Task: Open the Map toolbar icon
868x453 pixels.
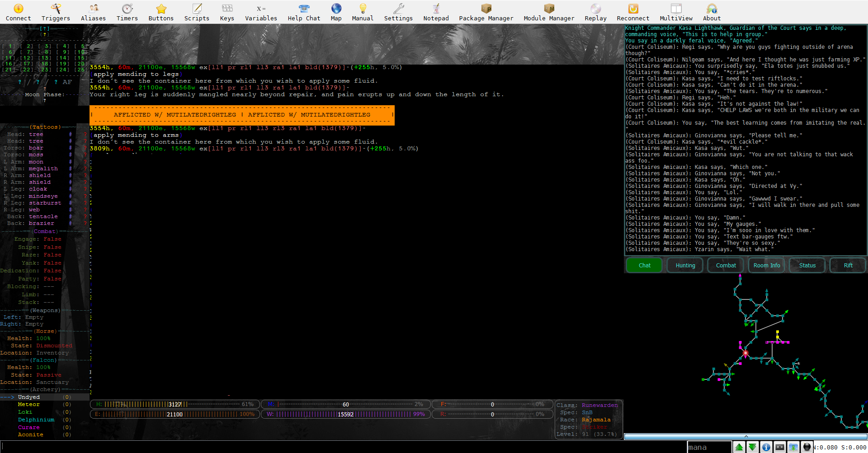Action: click(336, 12)
